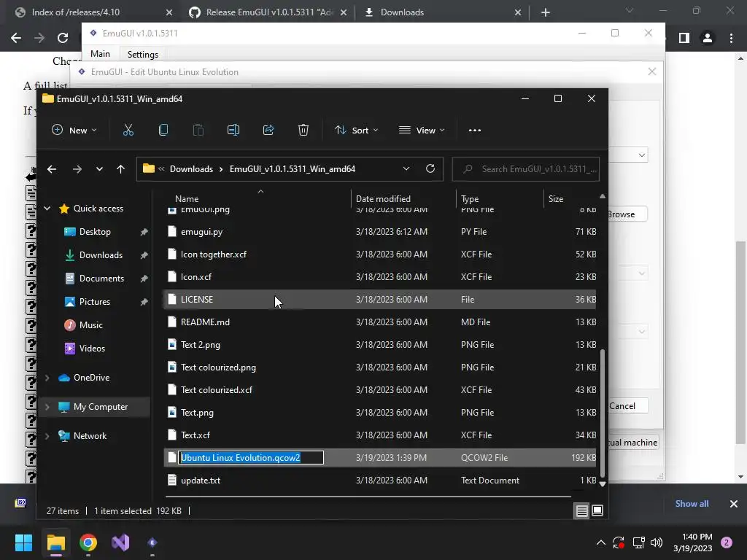Open the Main tab in EmuGUI

coord(101,54)
